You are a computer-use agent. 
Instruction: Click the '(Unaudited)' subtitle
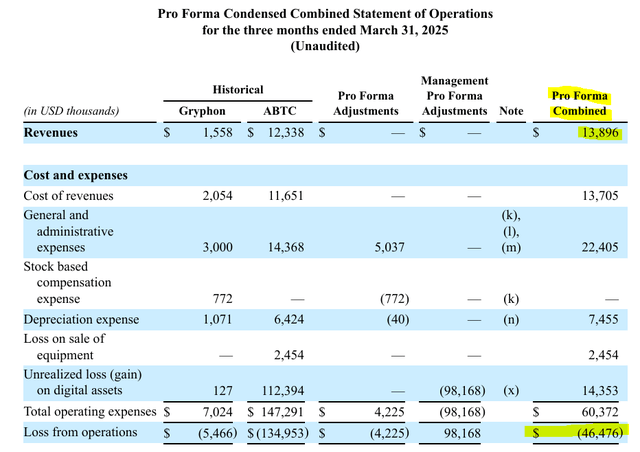point(325,46)
